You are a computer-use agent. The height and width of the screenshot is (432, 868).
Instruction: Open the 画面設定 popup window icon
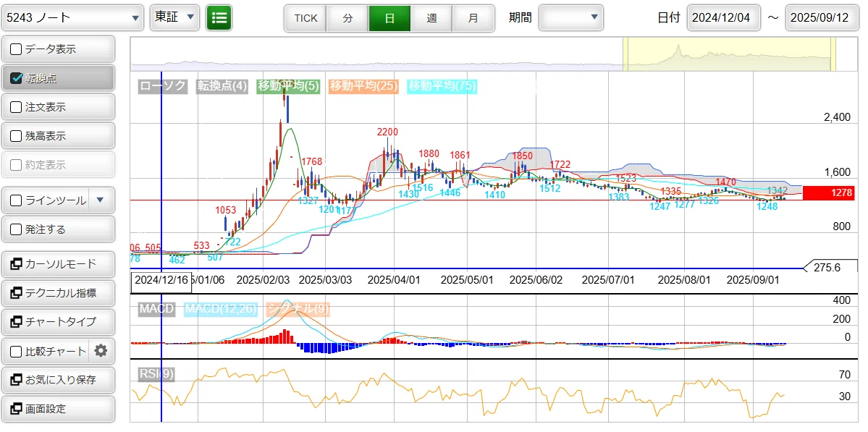(16, 409)
